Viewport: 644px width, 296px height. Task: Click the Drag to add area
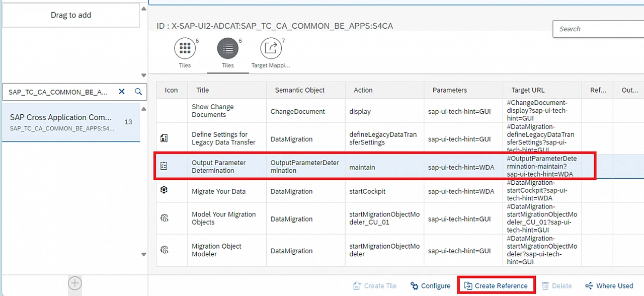coord(71,15)
